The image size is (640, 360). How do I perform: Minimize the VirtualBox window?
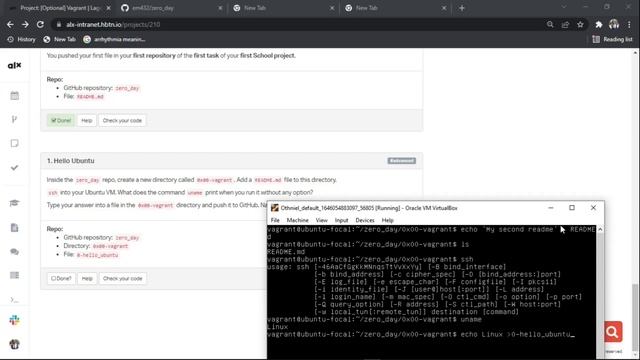click(551, 208)
